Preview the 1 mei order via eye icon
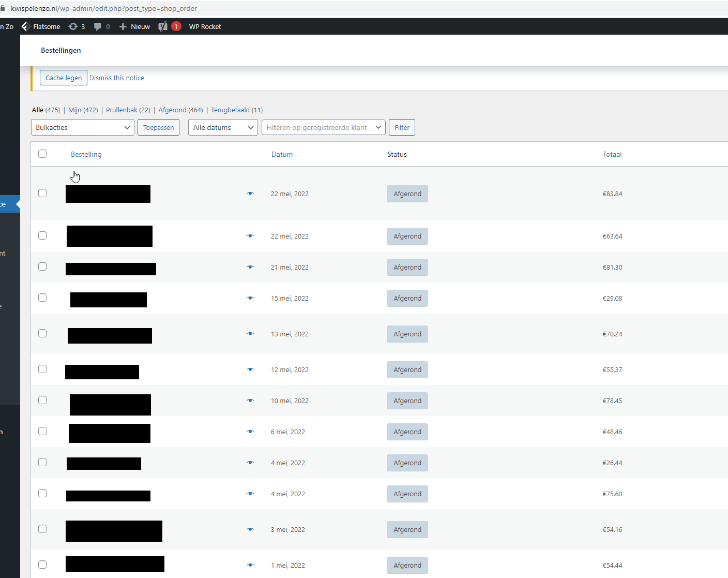The image size is (728, 578). click(250, 565)
